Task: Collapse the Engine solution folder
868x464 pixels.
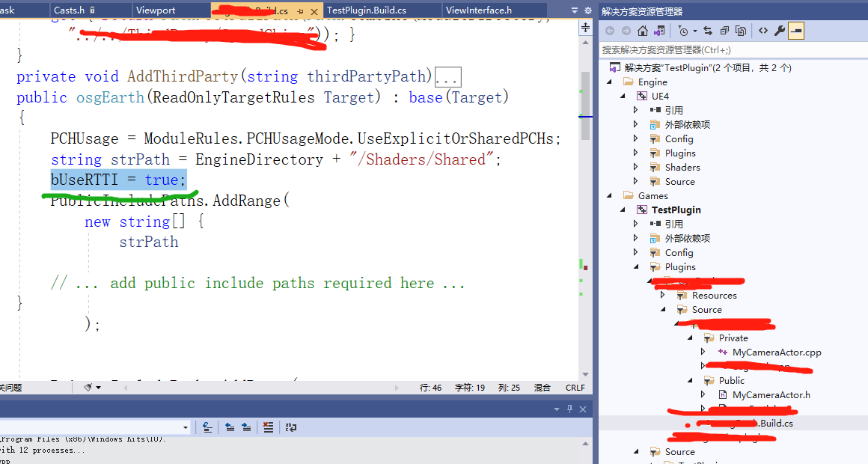Action: tap(610, 82)
